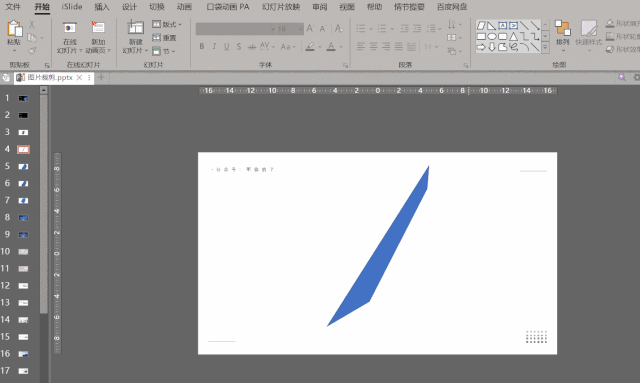Open the 节 section dropdown
This screenshot has height=383, width=640.
coord(163,51)
